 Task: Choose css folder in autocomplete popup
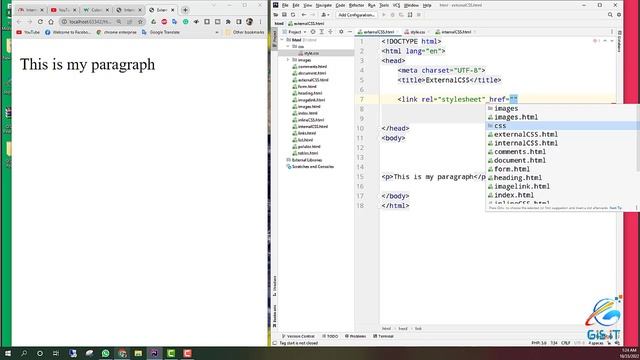(x=562, y=126)
